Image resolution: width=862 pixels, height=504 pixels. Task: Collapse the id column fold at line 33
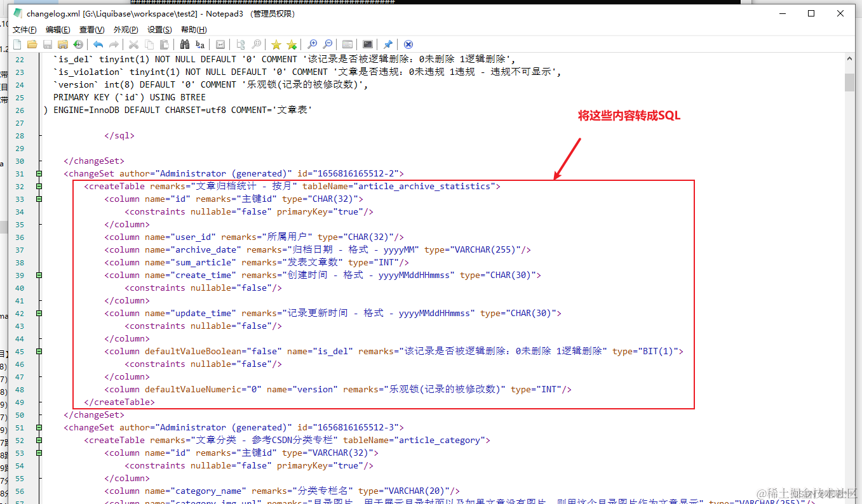39,199
